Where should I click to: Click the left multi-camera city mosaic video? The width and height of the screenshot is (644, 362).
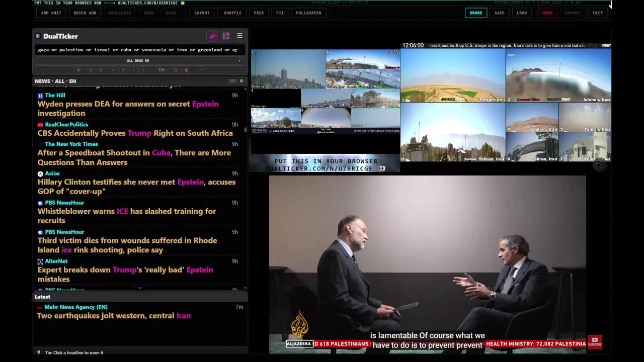[326, 92]
